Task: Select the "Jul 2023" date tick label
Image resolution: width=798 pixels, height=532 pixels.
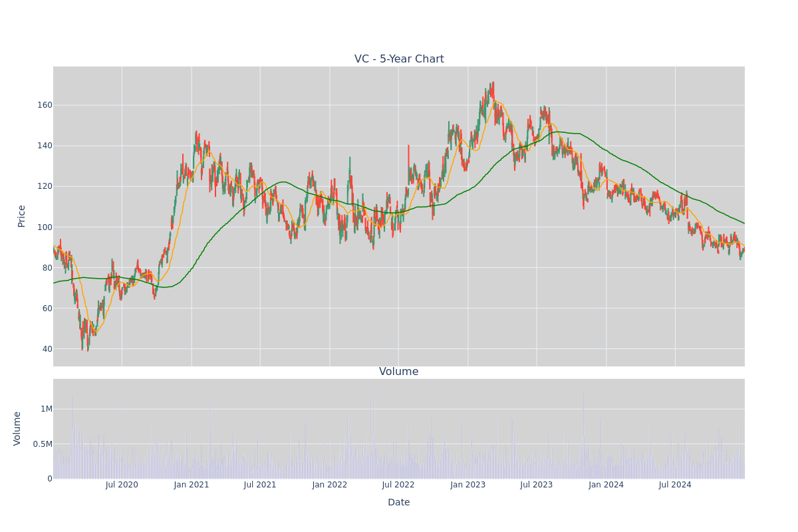Action: click(537, 485)
